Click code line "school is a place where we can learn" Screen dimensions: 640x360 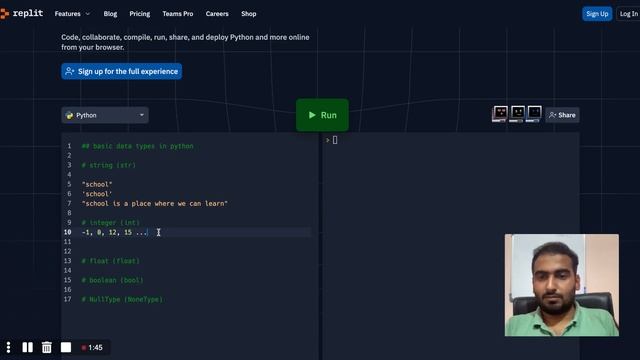click(x=155, y=204)
